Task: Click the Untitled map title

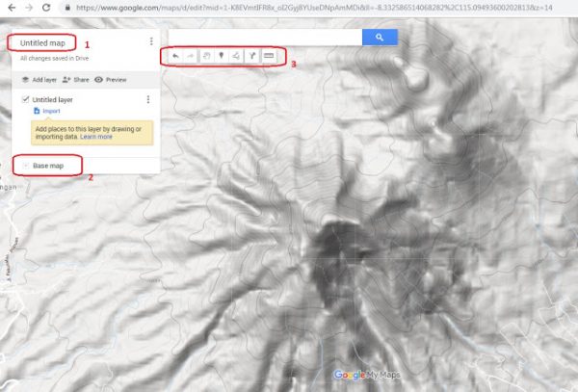Action: (x=42, y=43)
